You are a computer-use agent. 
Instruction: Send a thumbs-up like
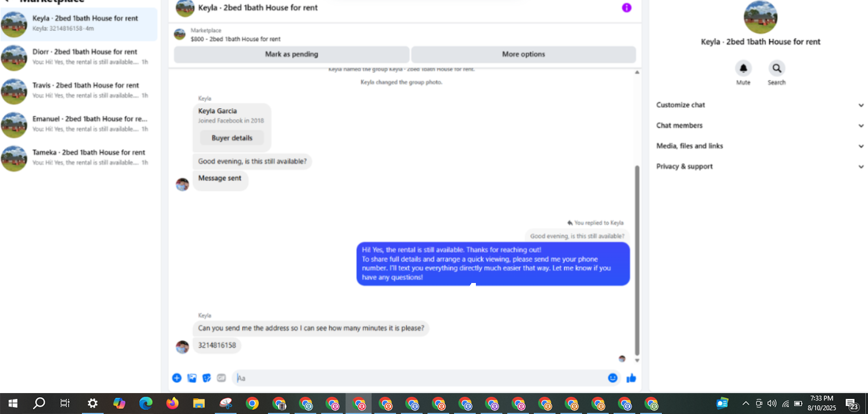coord(631,378)
